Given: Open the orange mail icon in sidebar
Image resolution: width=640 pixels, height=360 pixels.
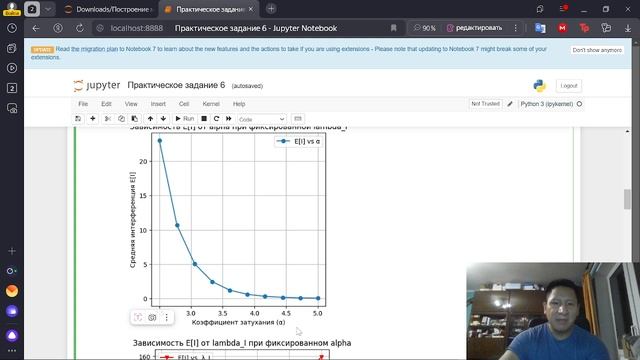Looking at the screenshot, I should 12,291.
